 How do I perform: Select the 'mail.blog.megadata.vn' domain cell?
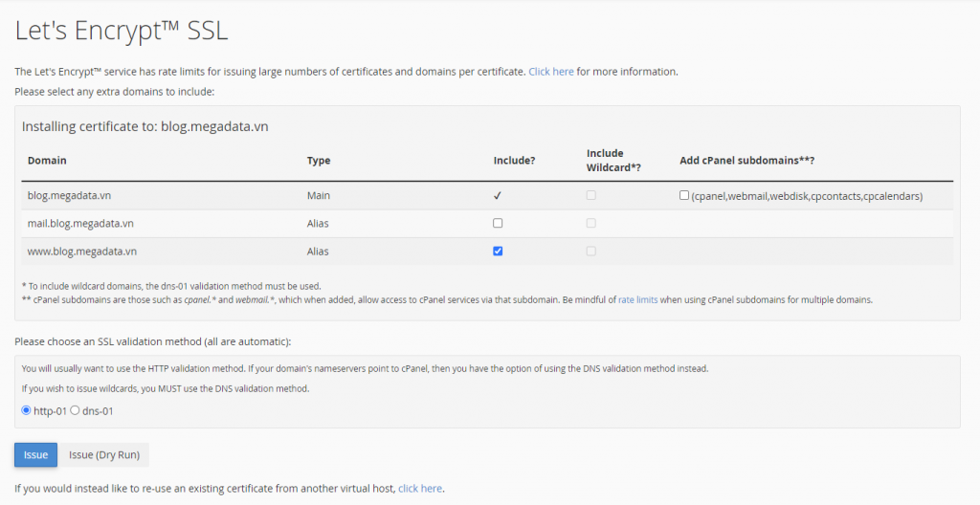tap(80, 224)
